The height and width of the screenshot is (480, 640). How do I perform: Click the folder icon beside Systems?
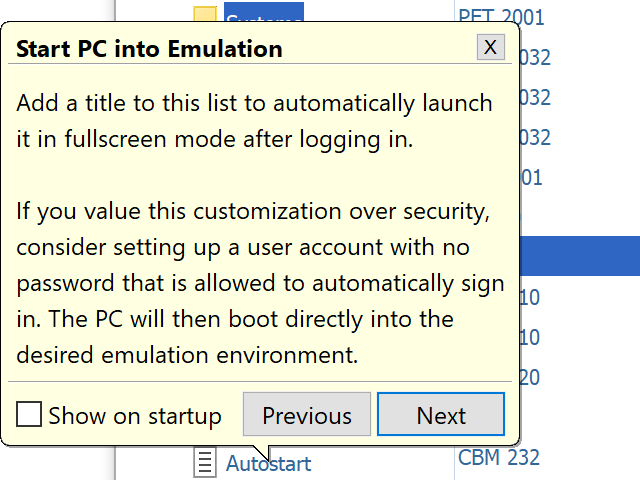205,14
